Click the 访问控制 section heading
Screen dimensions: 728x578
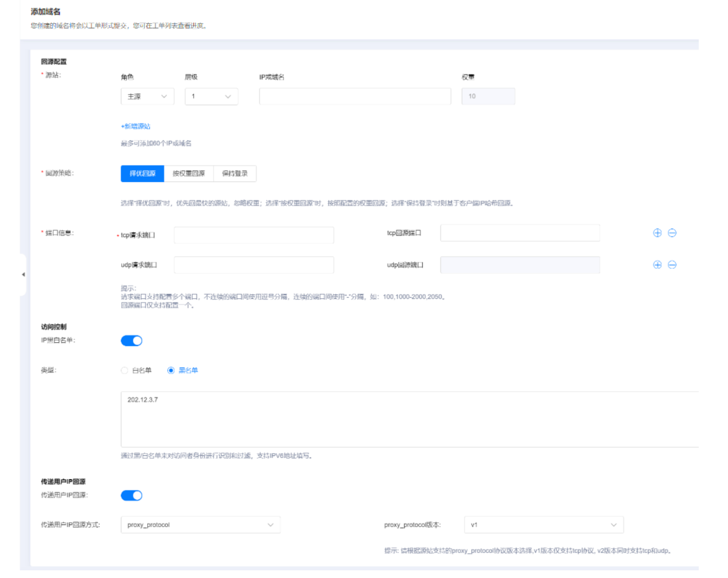click(54, 327)
